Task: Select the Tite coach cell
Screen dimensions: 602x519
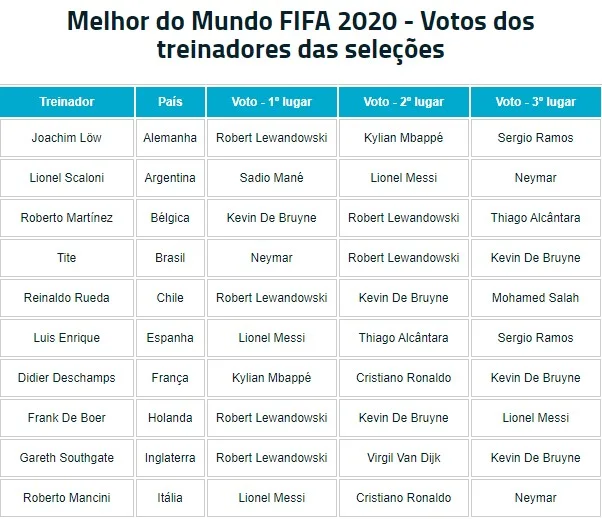Action: (x=67, y=258)
